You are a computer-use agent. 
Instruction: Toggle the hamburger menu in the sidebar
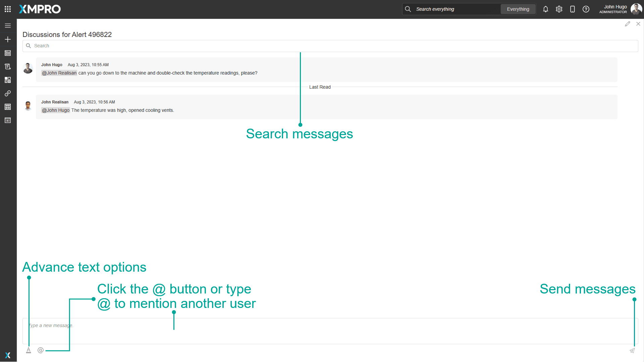pos(7,25)
